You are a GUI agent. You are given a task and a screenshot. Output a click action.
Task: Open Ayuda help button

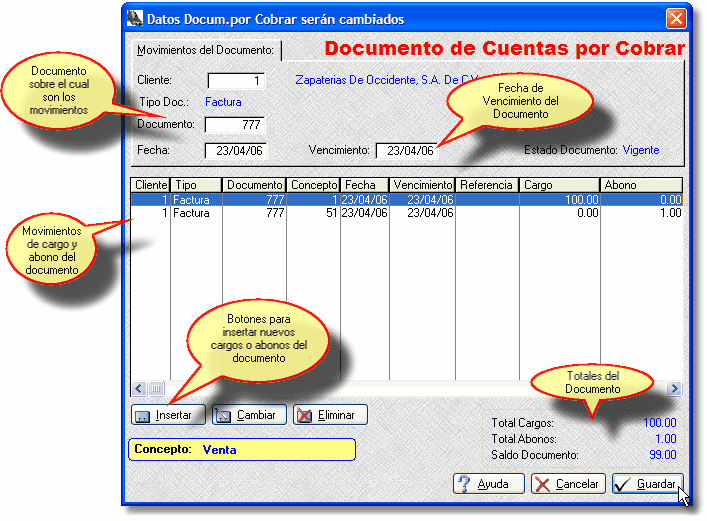point(488,484)
